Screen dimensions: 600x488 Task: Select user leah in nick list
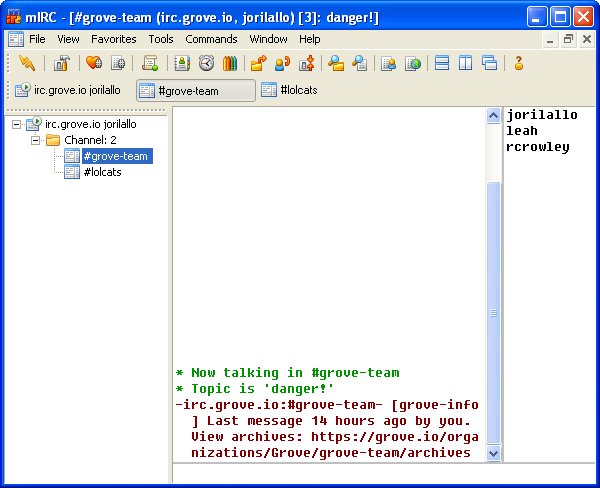coord(522,131)
